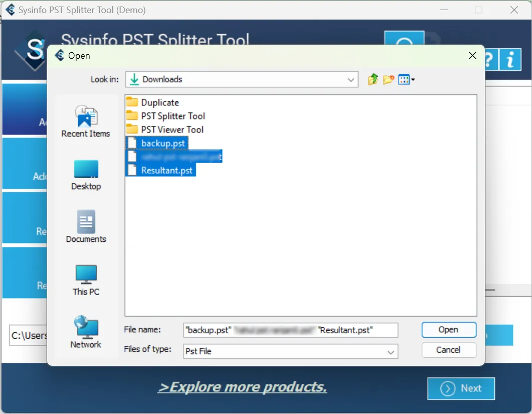Viewport: 532px width, 414px height.
Task: Cancel the Open dialog
Action: coord(449,350)
